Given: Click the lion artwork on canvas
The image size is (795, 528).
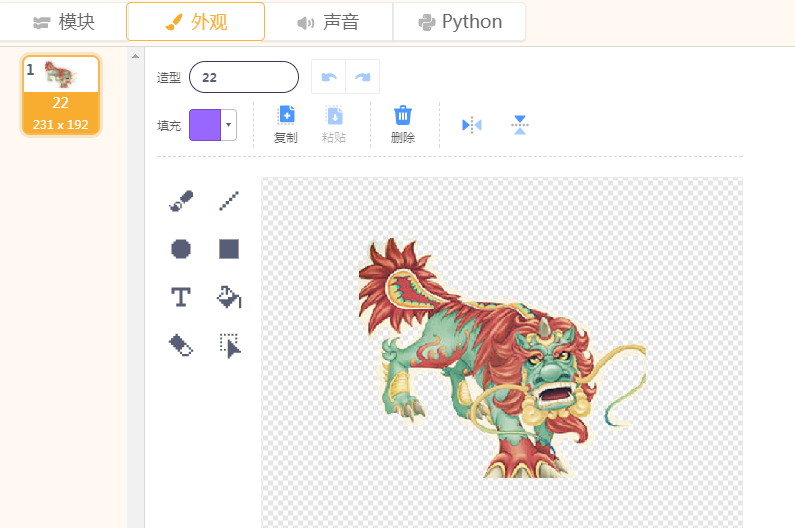Looking at the screenshot, I should click(x=502, y=358).
